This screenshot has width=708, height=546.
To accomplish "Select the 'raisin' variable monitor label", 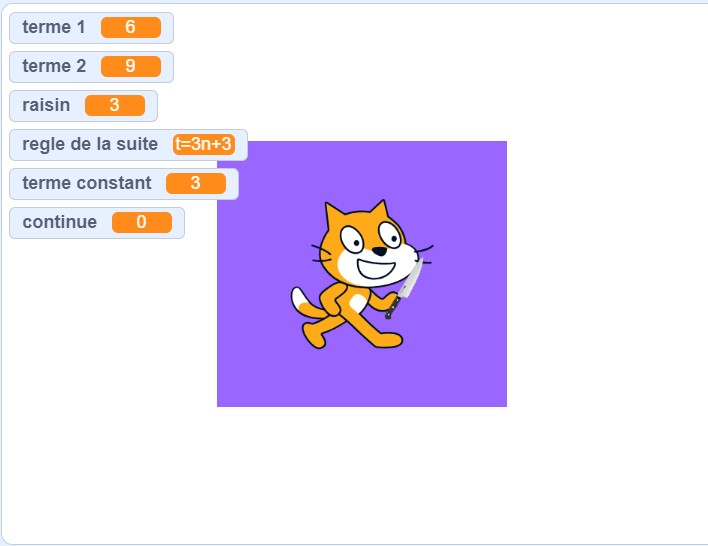I will click(46, 105).
